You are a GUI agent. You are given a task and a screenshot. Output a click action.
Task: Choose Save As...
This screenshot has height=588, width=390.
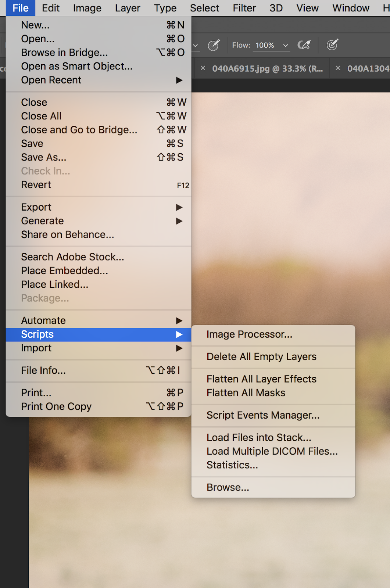(99, 157)
